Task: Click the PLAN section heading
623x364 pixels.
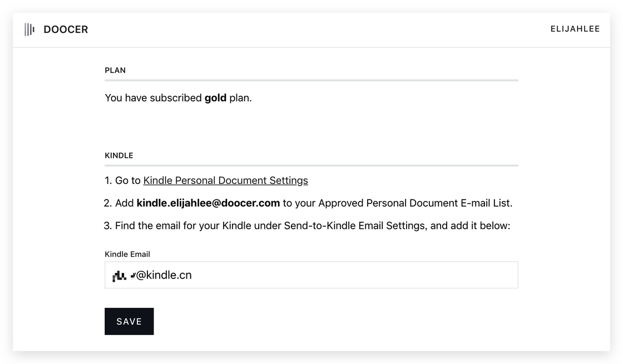Action: click(x=115, y=70)
